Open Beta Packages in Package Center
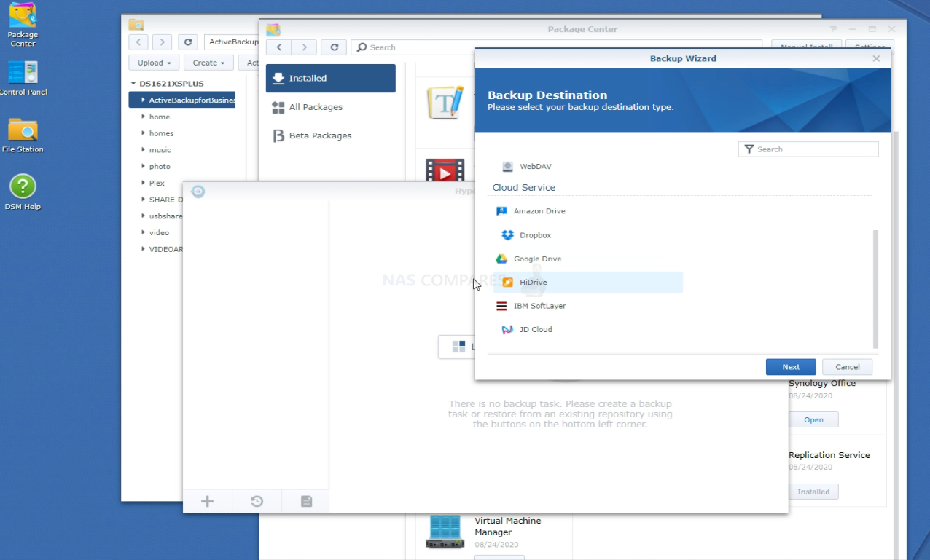Screen dimensions: 930x560 (x=331, y=135)
